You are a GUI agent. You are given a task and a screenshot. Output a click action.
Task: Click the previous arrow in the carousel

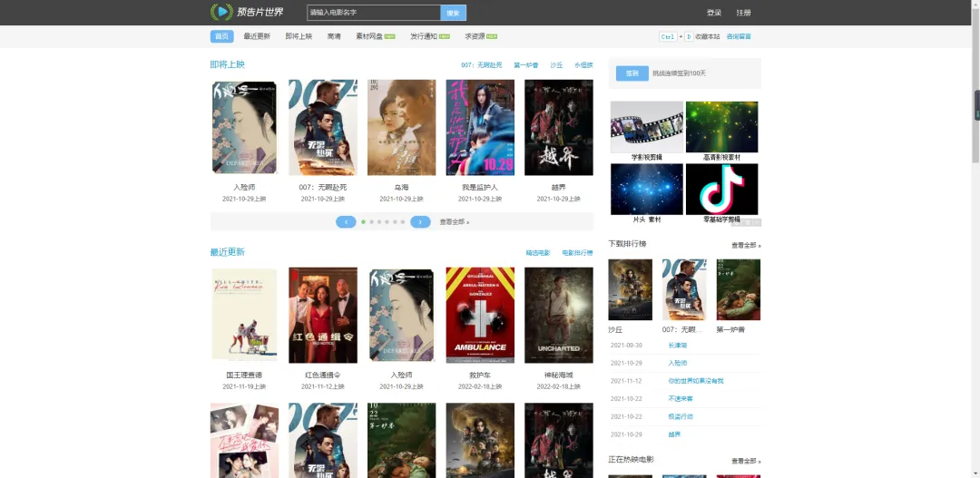coord(346,221)
